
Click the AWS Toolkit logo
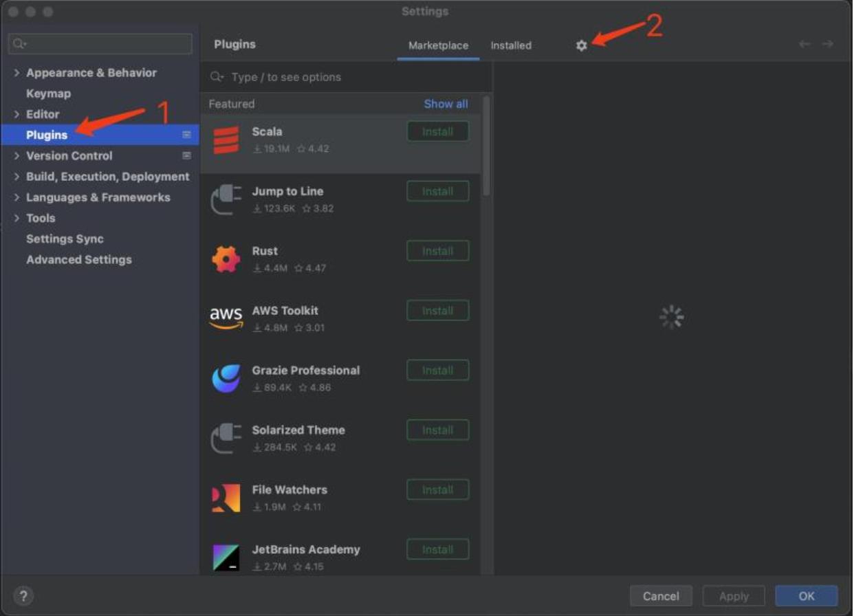tap(226, 318)
